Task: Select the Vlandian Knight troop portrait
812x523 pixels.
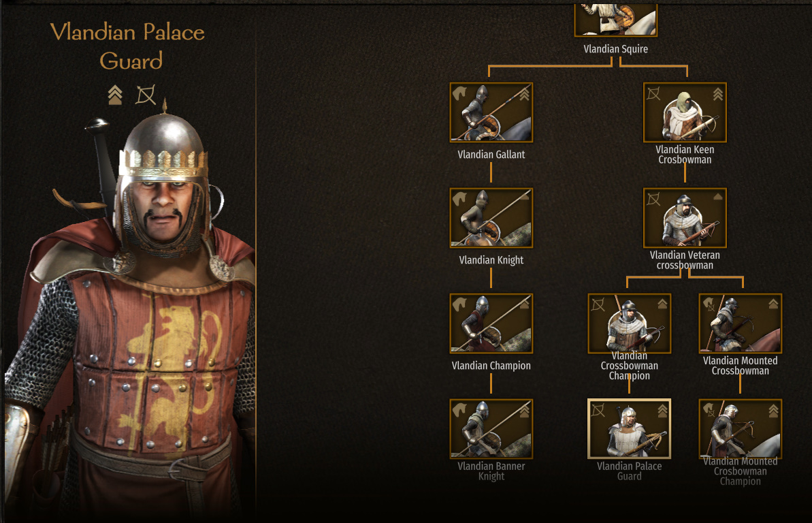Action: coord(491,218)
